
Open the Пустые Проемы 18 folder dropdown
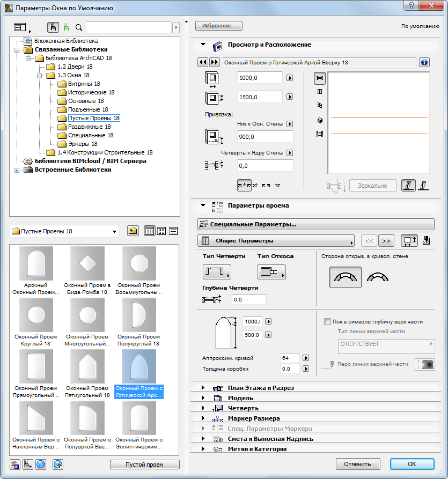click(x=64, y=231)
